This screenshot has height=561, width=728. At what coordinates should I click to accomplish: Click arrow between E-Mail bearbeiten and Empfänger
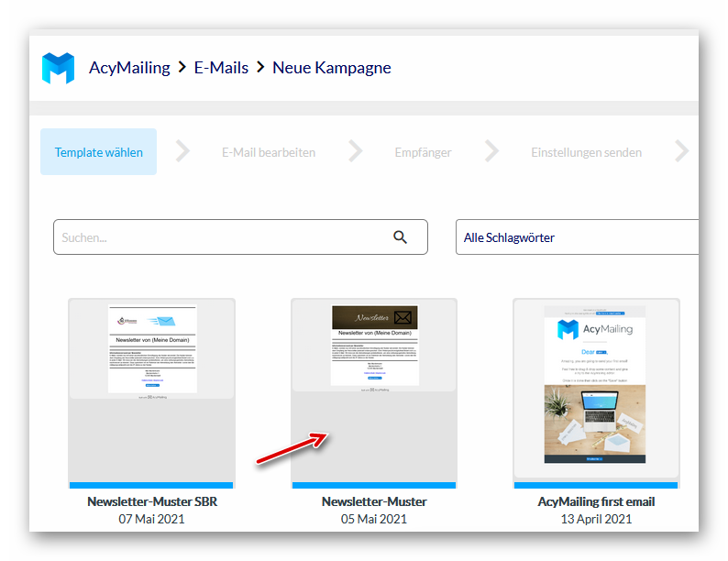point(354,152)
